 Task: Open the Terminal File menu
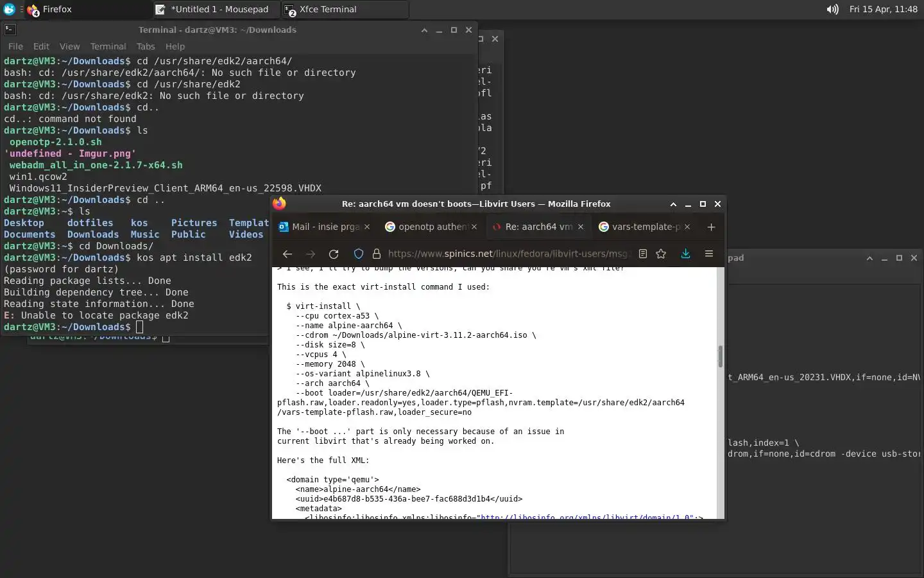(x=15, y=46)
